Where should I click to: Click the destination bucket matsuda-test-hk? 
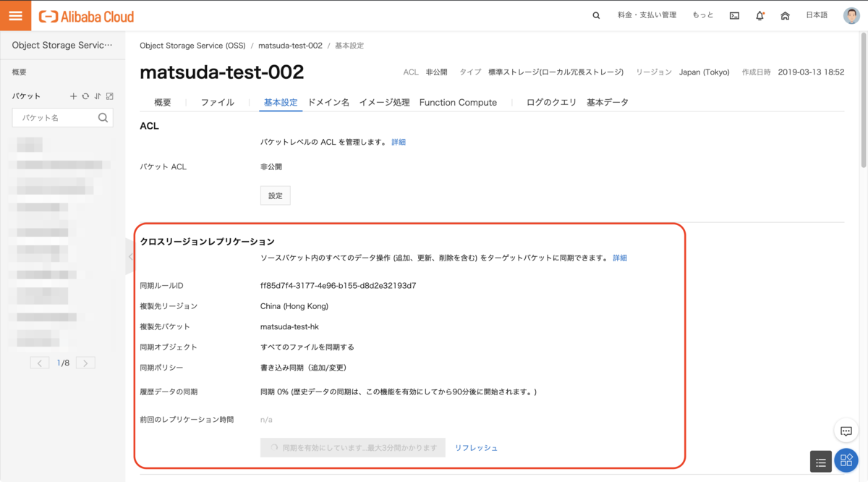click(x=289, y=326)
